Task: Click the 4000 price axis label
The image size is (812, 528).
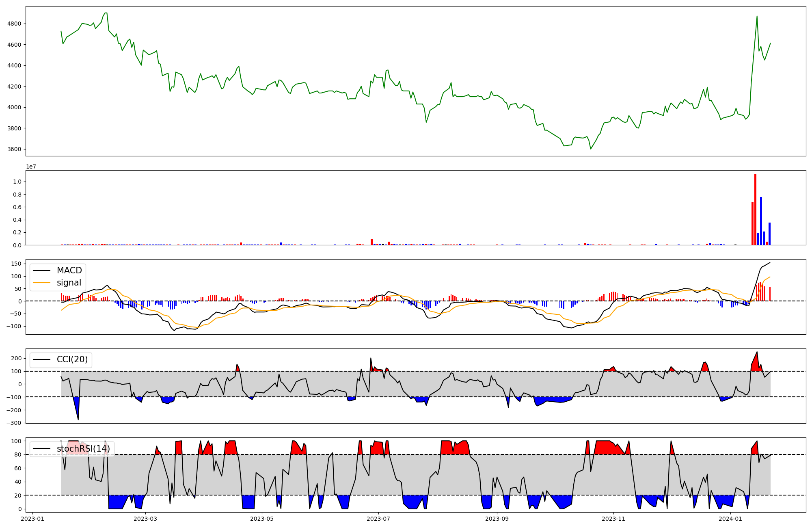Action: point(14,107)
